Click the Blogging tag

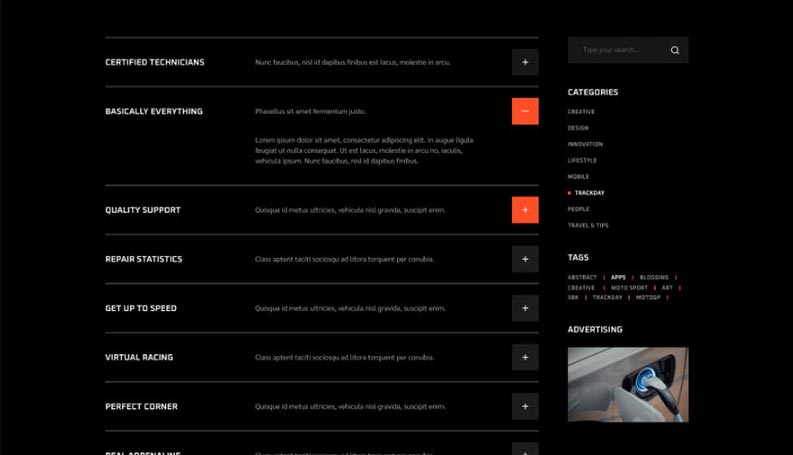pos(654,277)
